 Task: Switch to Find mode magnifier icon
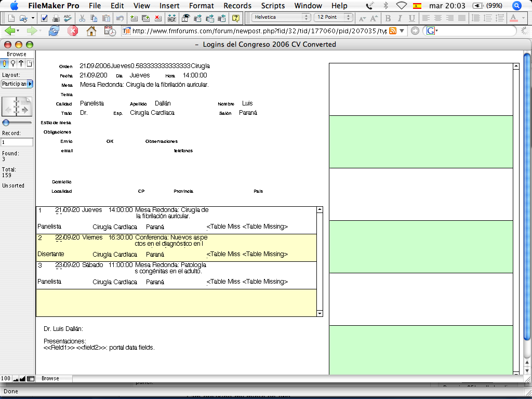click(13, 64)
